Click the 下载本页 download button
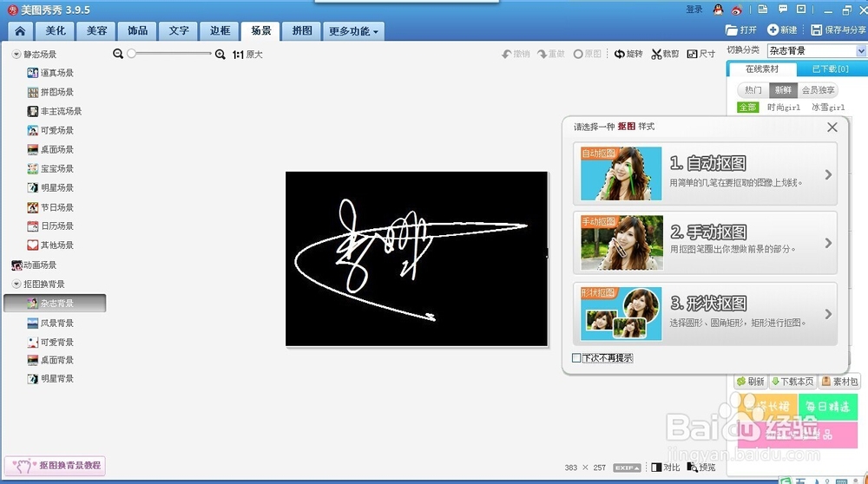The image size is (868, 484). 792,381
